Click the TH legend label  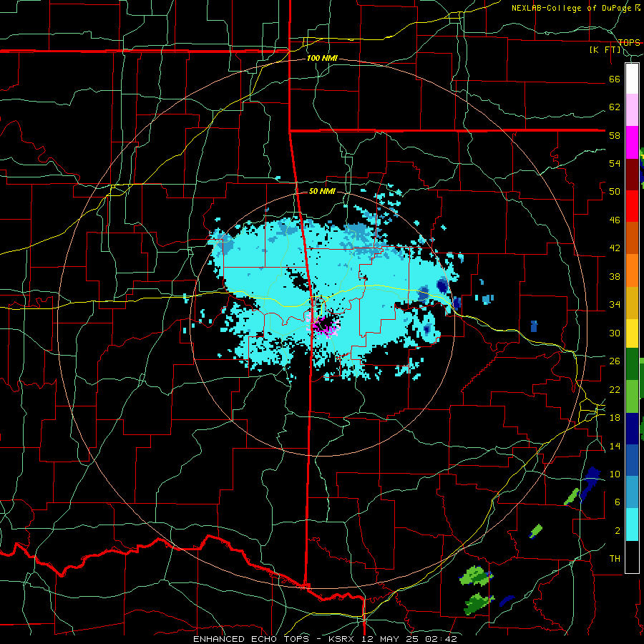click(x=615, y=559)
